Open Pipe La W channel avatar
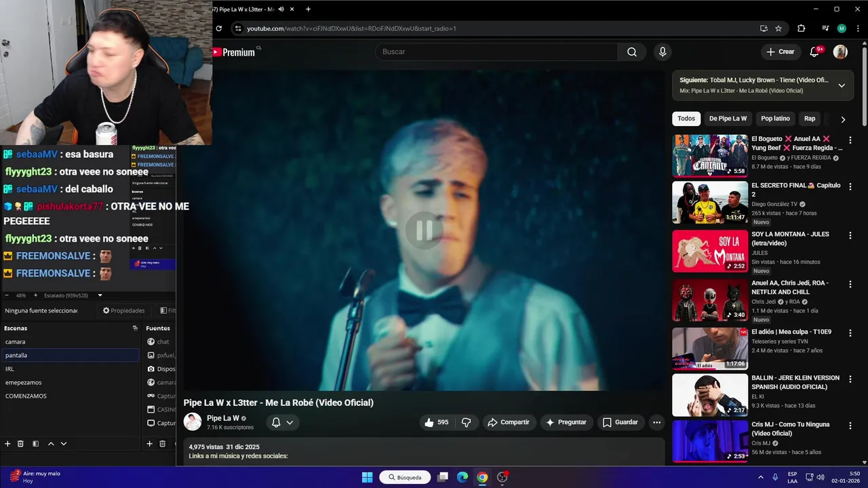The height and width of the screenshot is (488, 868). [x=193, y=422]
